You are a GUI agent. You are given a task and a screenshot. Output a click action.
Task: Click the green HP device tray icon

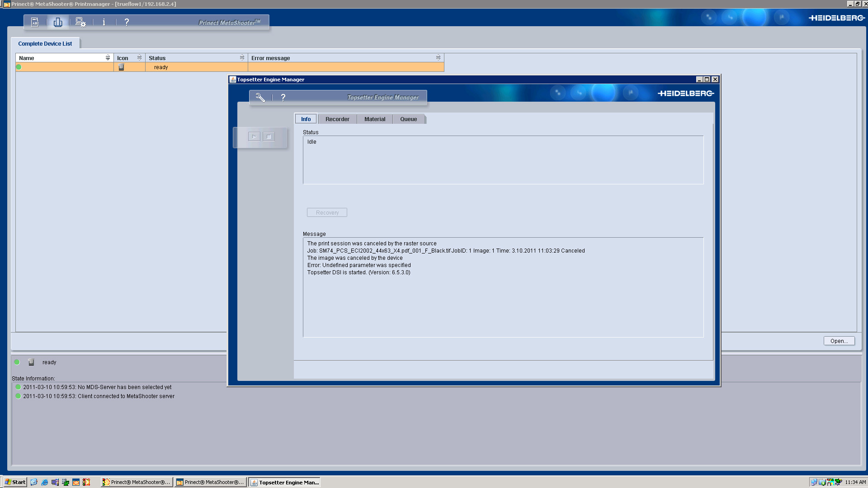pos(838,482)
